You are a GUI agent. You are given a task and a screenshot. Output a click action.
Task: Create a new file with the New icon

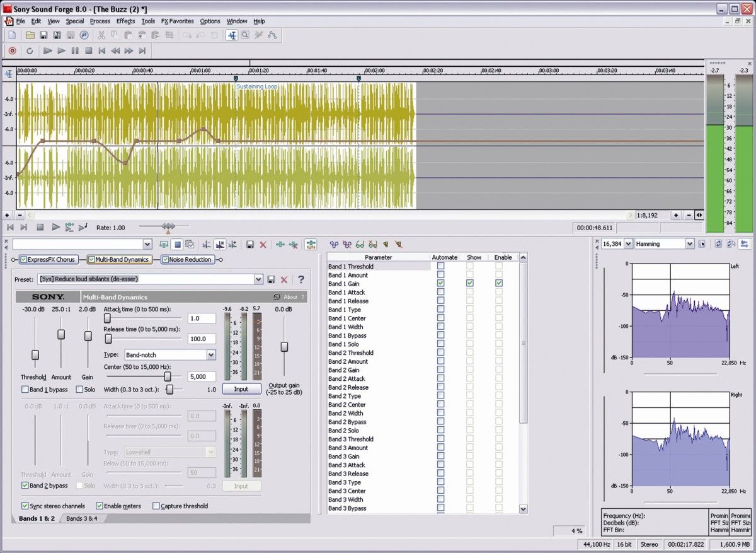pyautogui.click(x=12, y=35)
